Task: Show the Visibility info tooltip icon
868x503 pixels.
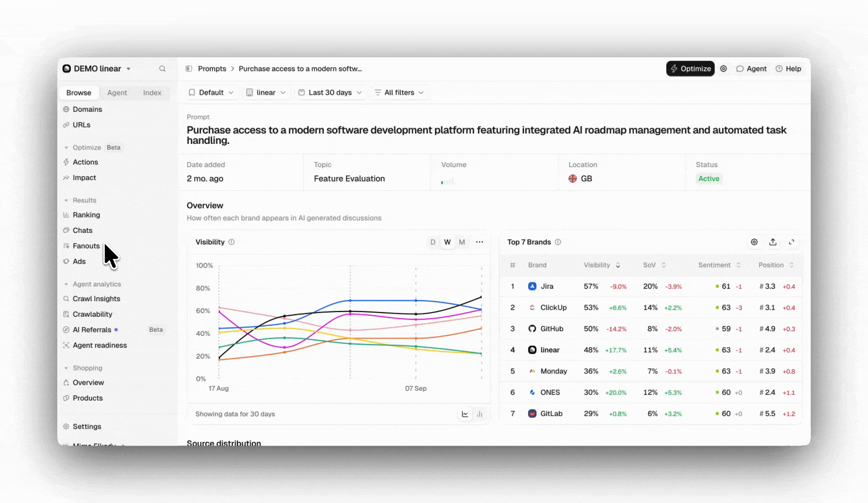Action: click(231, 242)
